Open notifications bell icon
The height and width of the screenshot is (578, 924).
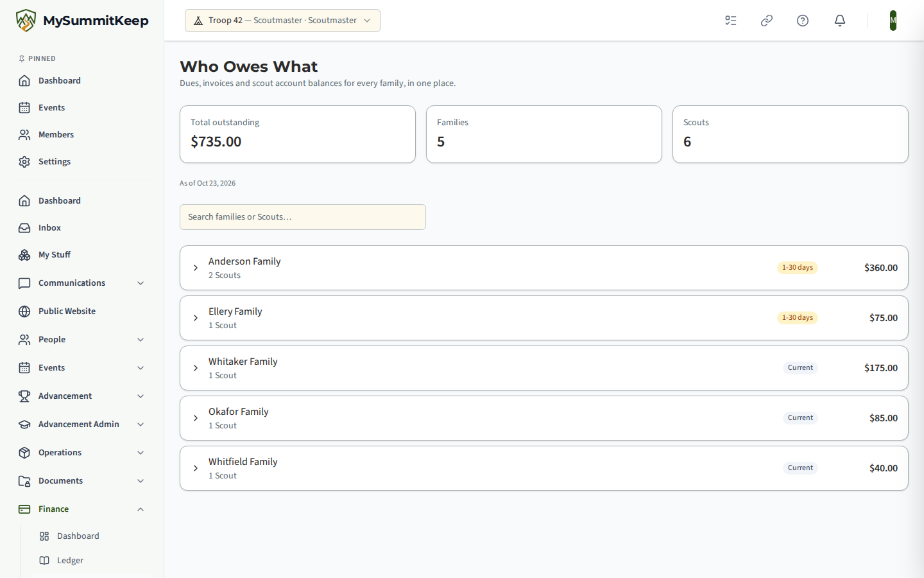tap(840, 21)
